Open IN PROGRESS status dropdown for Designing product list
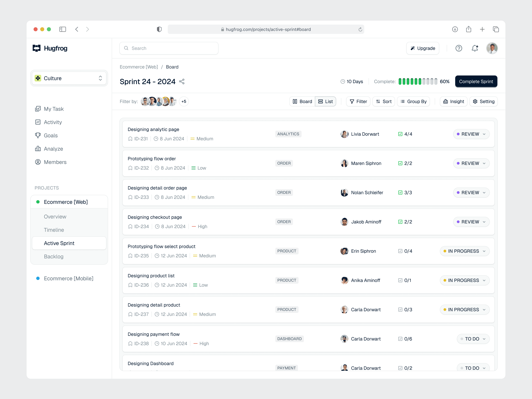532x399 pixels. click(x=464, y=280)
